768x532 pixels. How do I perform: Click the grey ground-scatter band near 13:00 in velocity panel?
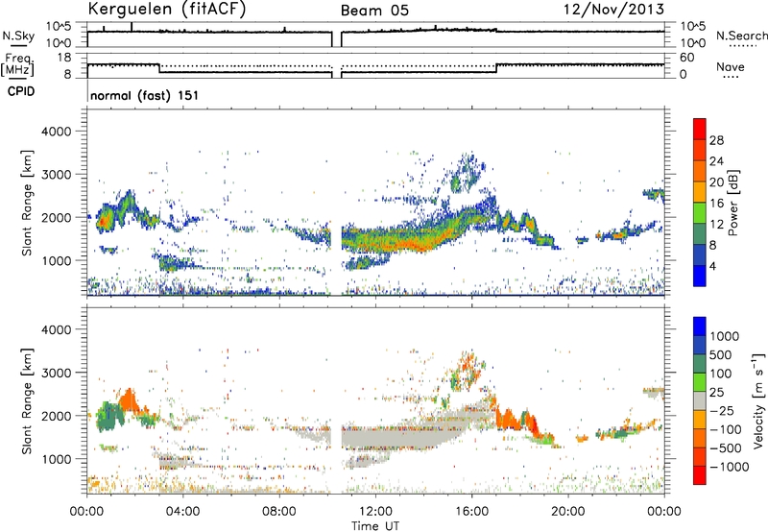pyautogui.click(x=399, y=437)
